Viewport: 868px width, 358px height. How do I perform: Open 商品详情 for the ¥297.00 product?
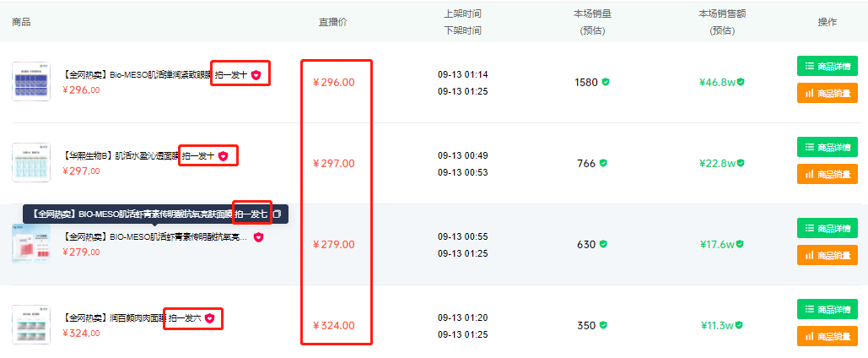coord(827,148)
